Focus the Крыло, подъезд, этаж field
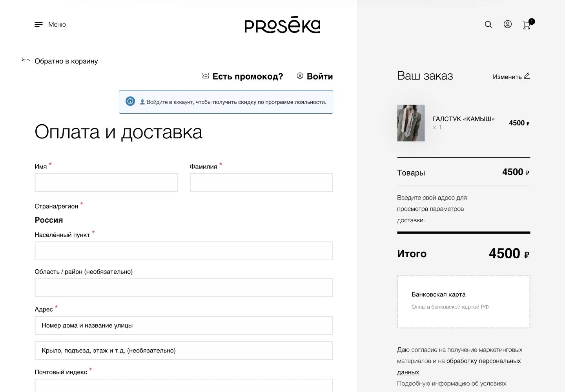 pos(184,350)
